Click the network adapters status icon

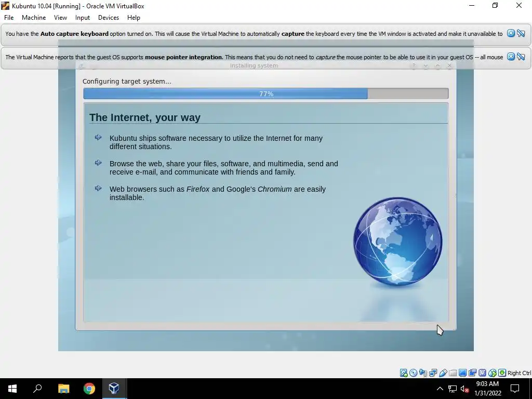[x=433, y=373]
